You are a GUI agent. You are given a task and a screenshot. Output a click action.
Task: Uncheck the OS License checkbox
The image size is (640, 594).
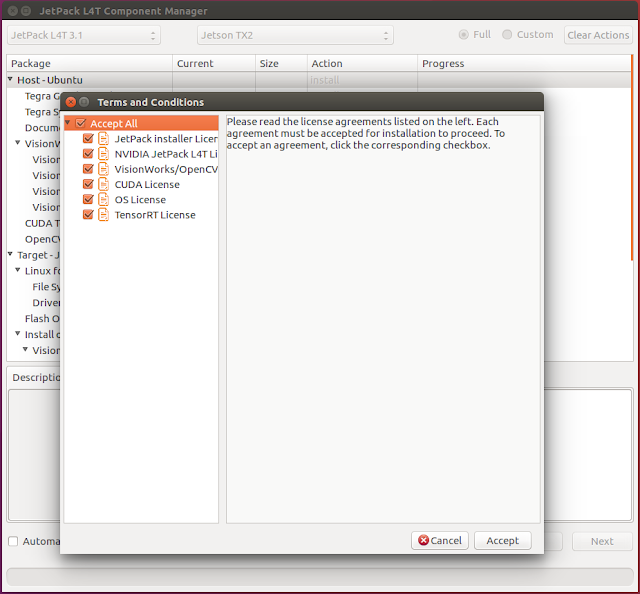(x=88, y=199)
